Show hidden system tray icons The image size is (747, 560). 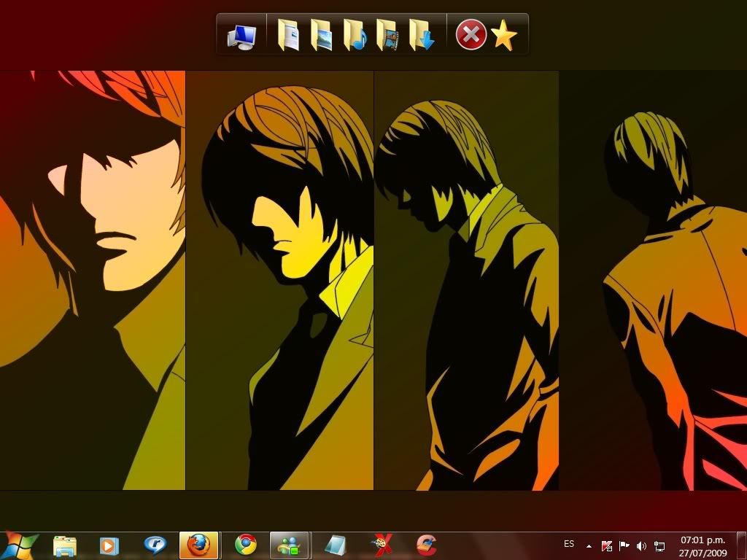[589, 546]
